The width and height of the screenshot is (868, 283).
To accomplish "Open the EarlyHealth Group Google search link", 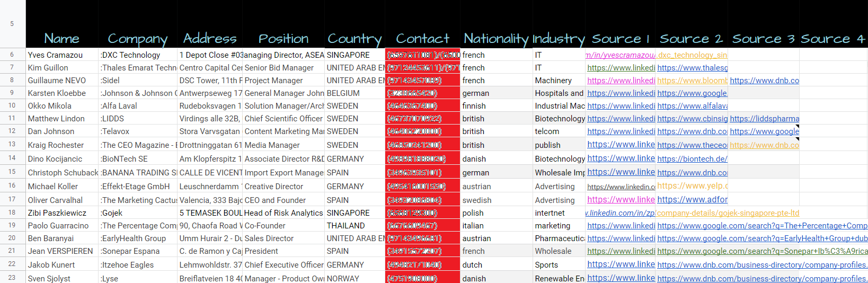I will coord(763,238).
